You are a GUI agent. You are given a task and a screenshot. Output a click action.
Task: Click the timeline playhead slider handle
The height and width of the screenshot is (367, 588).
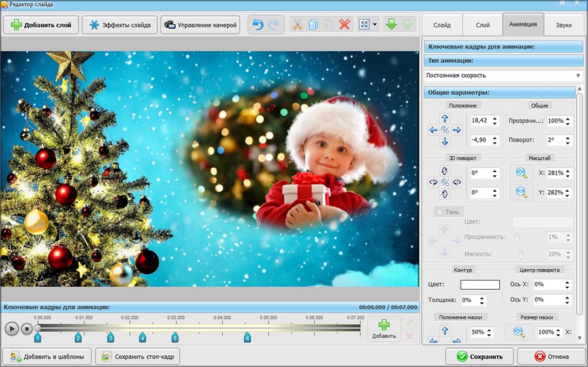(x=37, y=328)
